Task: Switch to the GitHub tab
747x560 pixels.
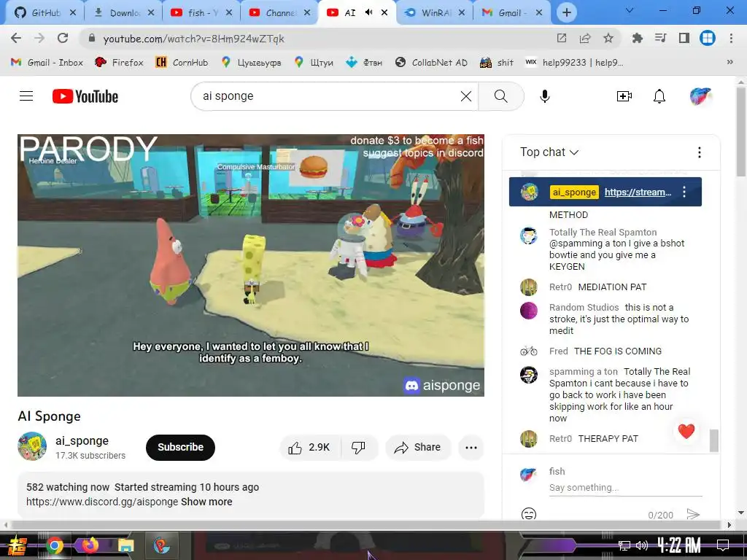Action: pos(45,12)
